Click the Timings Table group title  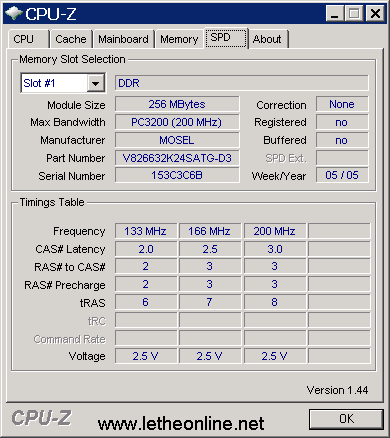52,202
